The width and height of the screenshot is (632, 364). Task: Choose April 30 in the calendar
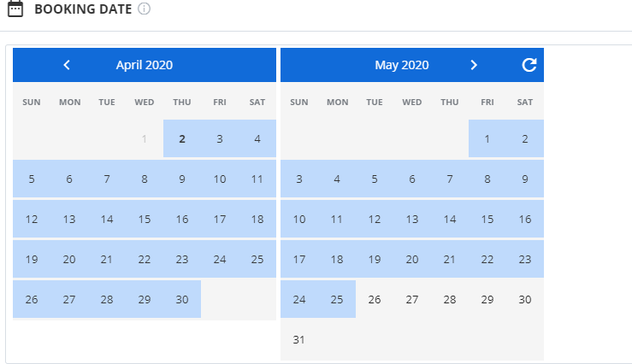click(182, 300)
